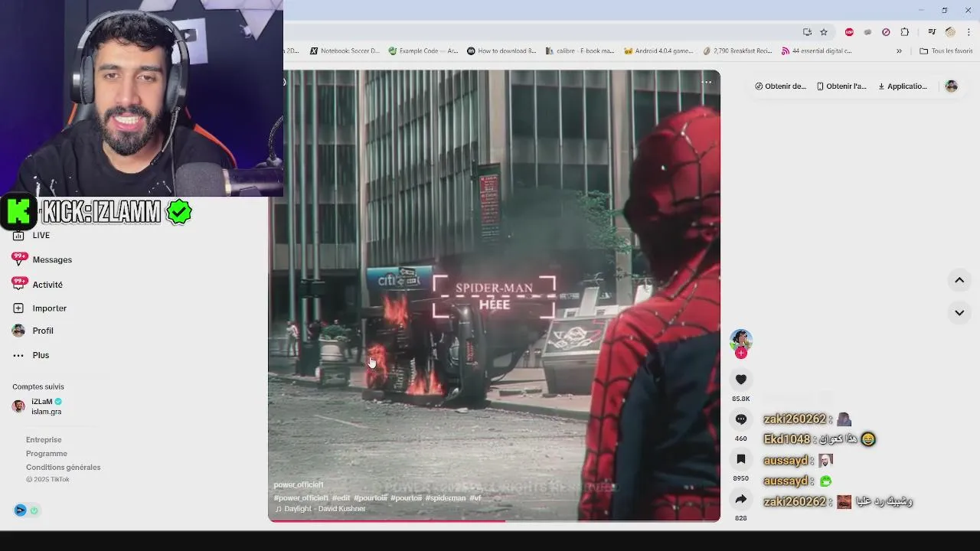Click the #spiderman hashtag
This screenshot has width=980, height=551.
pos(446,498)
